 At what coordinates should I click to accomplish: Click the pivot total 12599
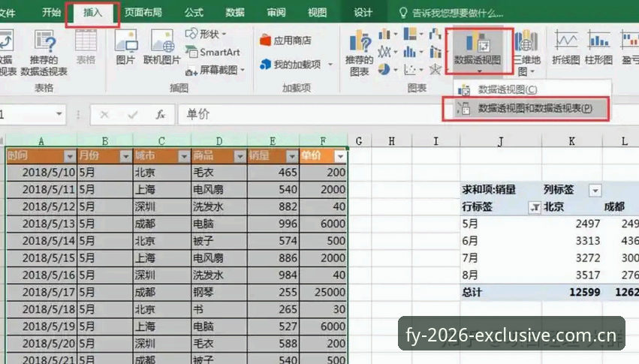point(572,293)
